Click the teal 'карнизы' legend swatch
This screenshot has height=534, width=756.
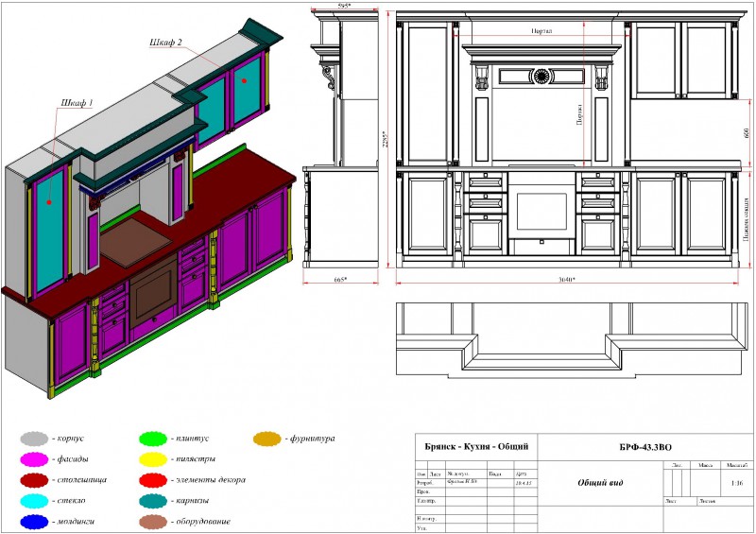pos(153,501)
